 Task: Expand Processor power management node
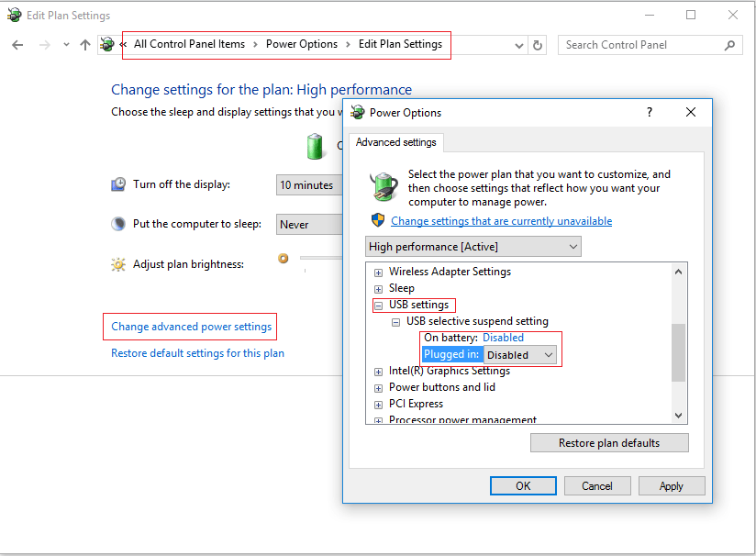pyautogui.click(x=379, y=420)
